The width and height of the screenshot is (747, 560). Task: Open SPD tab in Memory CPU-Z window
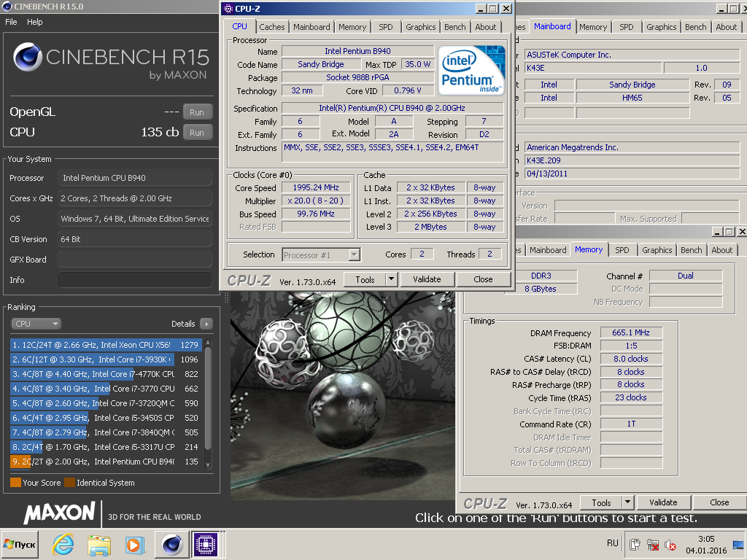pos(622,250)
